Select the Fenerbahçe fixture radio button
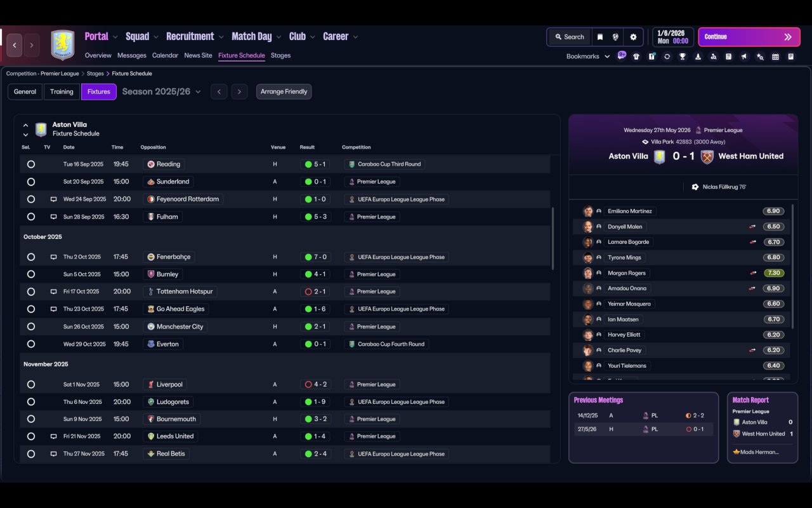812x508 pixels. (31, 257)
